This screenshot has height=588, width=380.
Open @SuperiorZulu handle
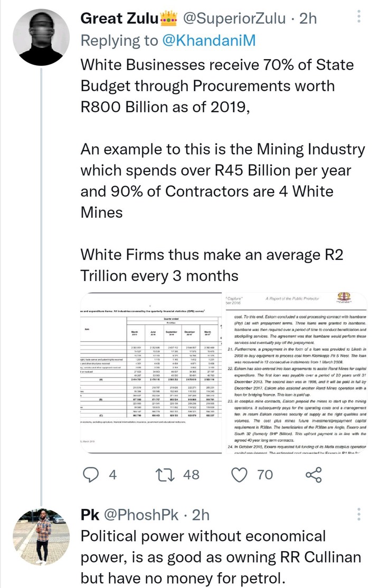tap(234, 18)
